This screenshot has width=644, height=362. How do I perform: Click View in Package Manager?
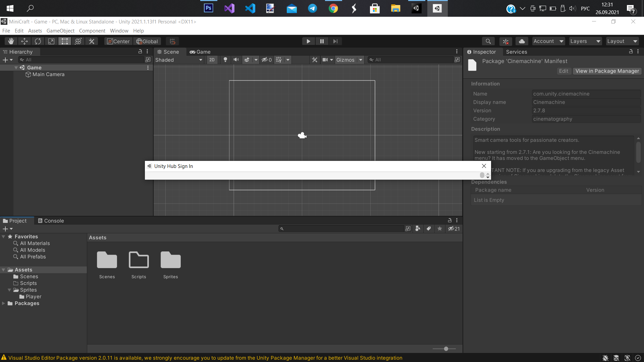pyautogui.click(x=607, y=71)
